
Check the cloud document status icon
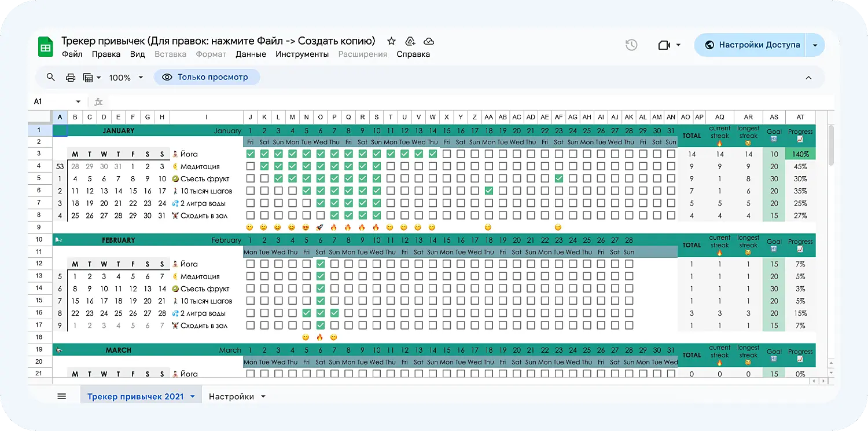429,41
